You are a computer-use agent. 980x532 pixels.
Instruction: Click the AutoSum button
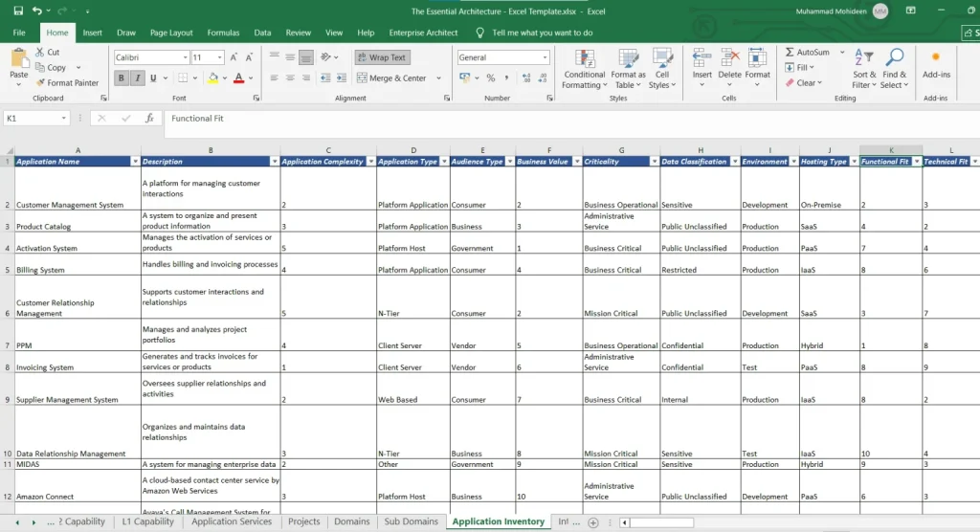(808, 52)
